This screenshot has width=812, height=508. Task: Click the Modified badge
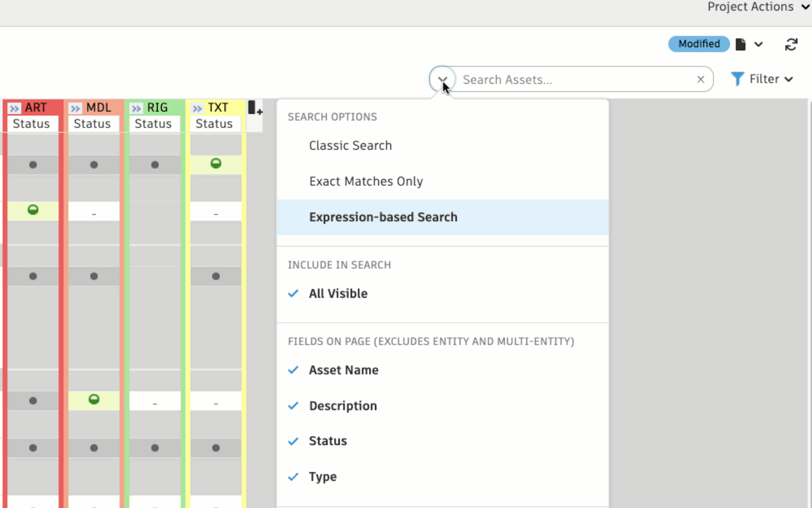coord(699,44)
